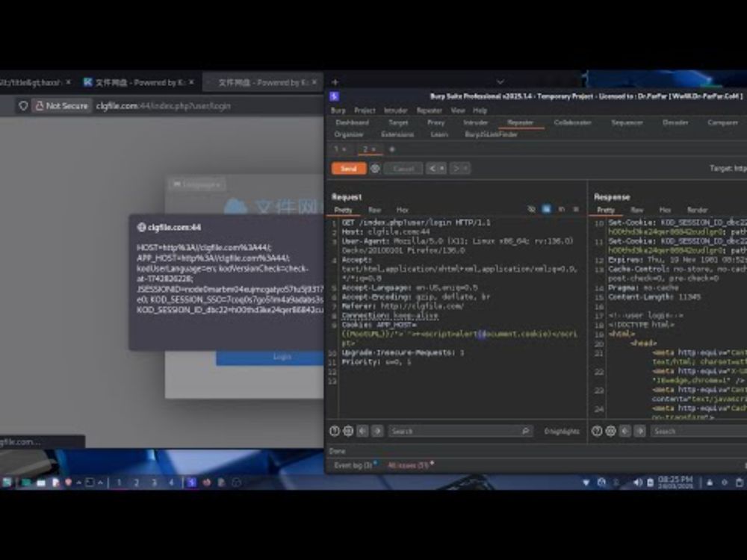The width and height of the screenshot is (747, 560).
Task: Switch to the Decoder tab
Action: (675, 122)
